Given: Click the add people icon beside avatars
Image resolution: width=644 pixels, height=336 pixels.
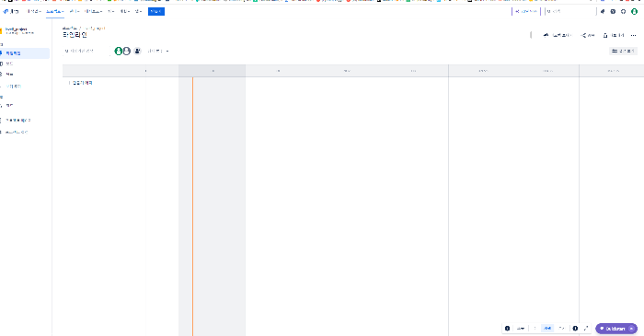Looking at the screenshot, I should pyautogui.click(x=137, y=51).
